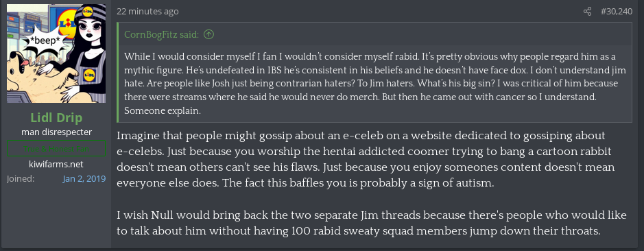
Task: Open 'CornBogFitz said:' quote attribution link
Action: 161,34
